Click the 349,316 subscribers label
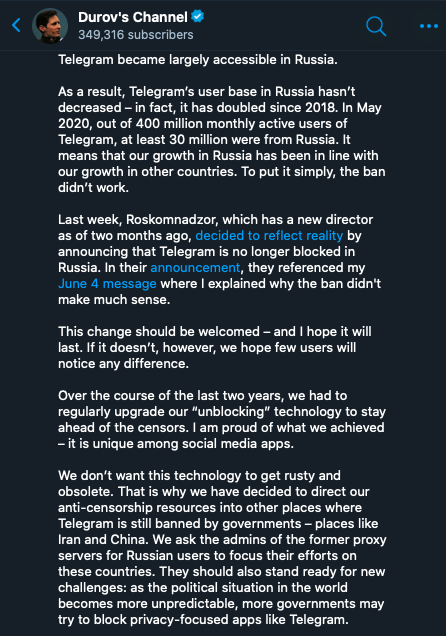 point(135,35)
